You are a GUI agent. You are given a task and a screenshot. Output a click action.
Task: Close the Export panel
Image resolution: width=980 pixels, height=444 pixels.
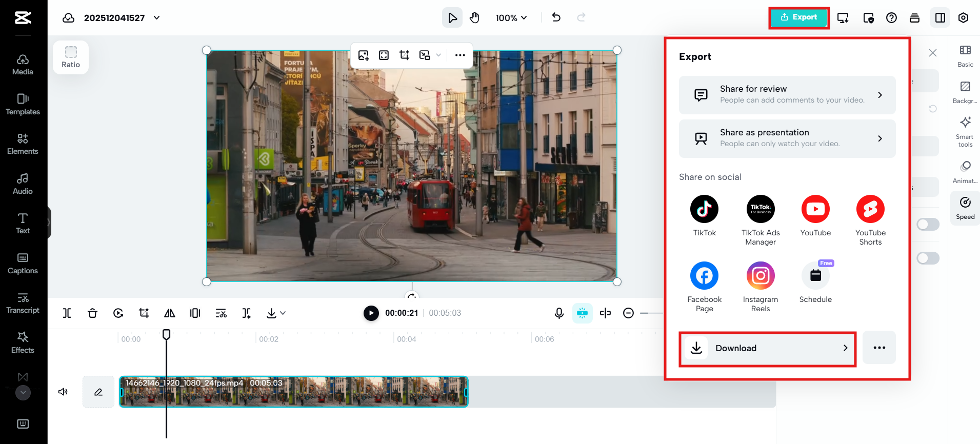pyautogui.click(x=933, y=53)
